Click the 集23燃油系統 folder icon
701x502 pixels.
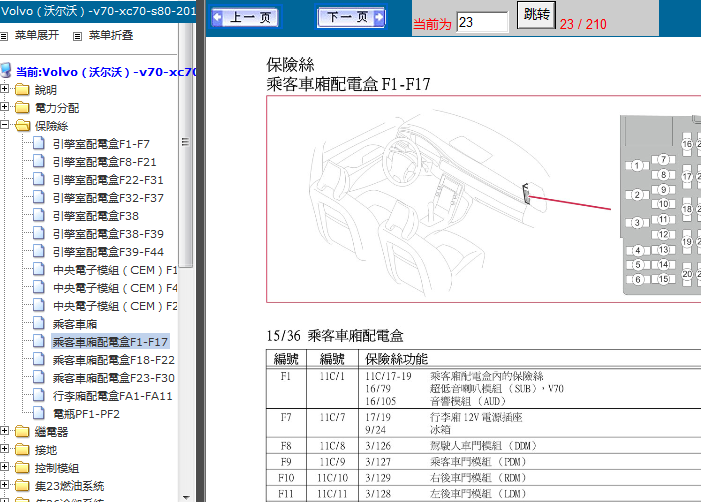pyautogui.click(x=22, y=485)
